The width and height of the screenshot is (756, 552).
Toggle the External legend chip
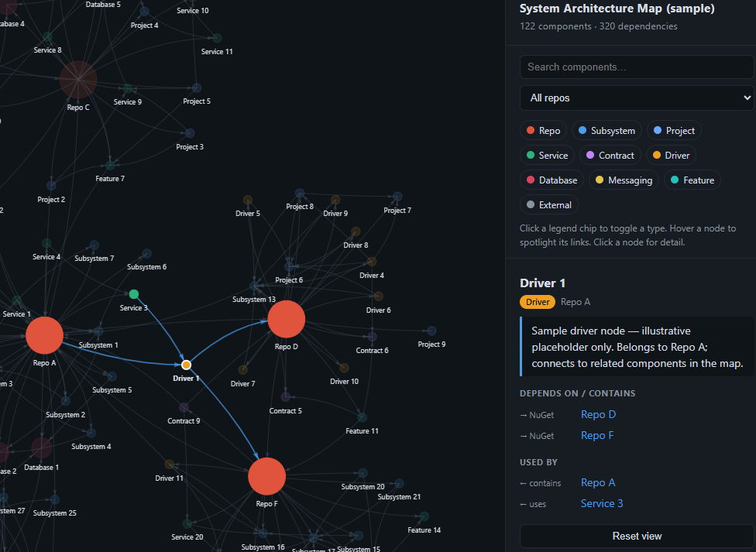(x=548, y=205)
